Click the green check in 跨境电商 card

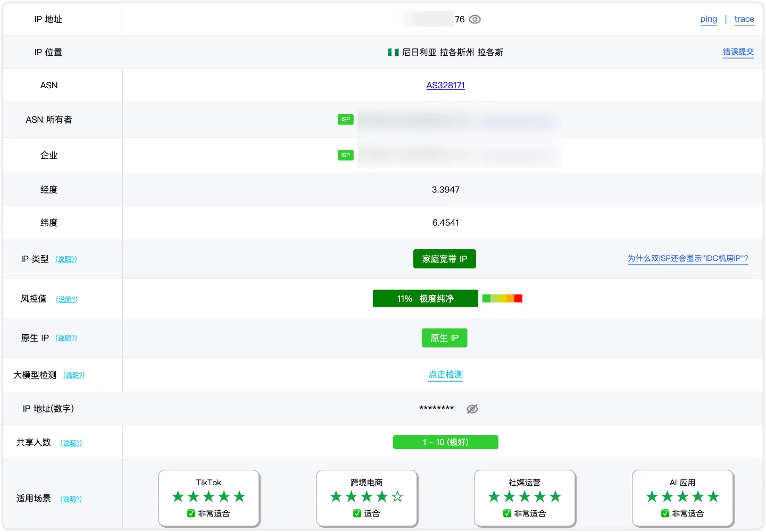click(357, 513)
